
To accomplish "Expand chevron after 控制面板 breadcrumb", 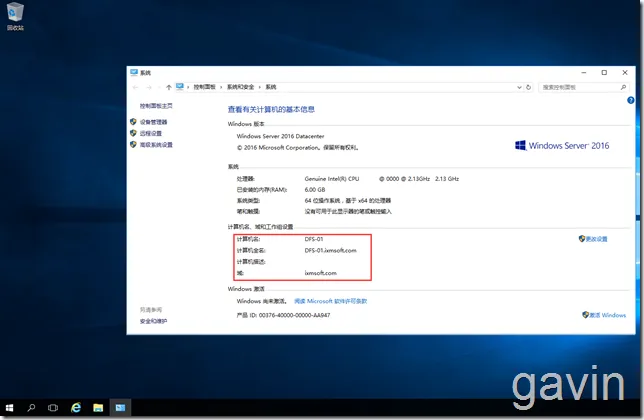I will 221,87.
